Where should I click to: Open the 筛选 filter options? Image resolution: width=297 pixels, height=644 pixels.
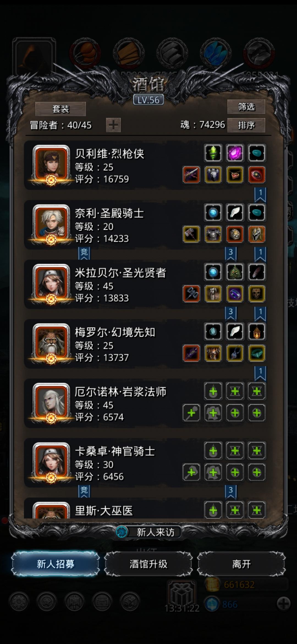click(x=246, y=107)
